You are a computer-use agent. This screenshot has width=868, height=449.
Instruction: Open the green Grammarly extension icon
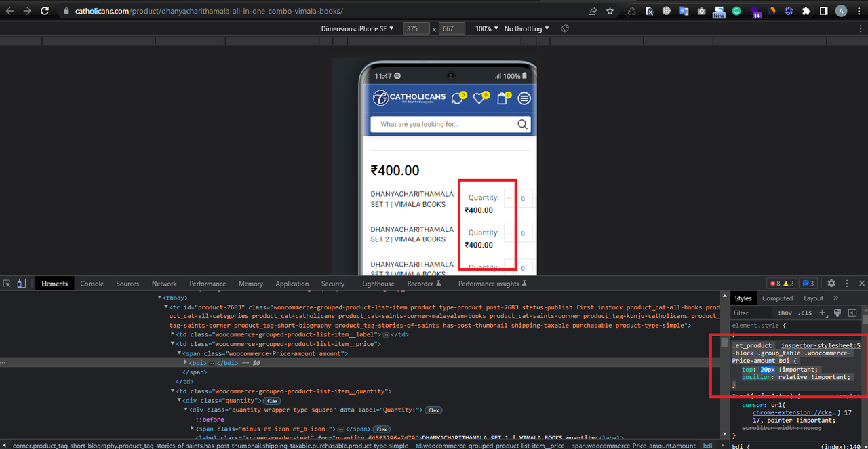click(736, 11)
